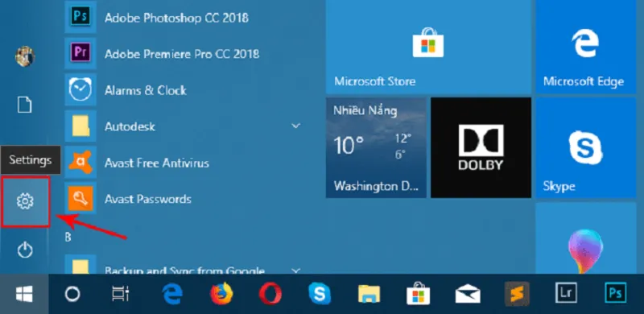Viewport: 644px width, 314px height.
Task: Click the Power button icon
Action: (x=25, y=250)
